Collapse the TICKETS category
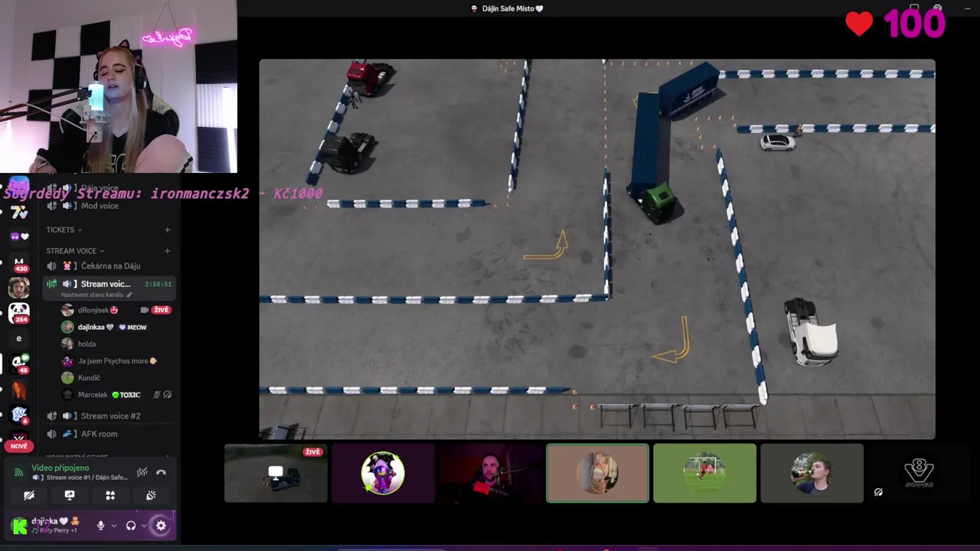 tap(64, 230)
